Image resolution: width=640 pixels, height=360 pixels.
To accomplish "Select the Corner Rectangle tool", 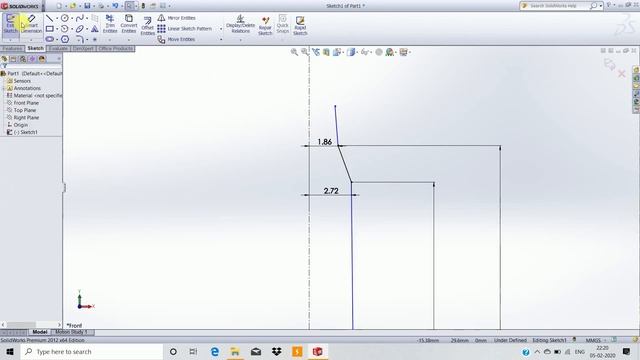I will 49,29.
